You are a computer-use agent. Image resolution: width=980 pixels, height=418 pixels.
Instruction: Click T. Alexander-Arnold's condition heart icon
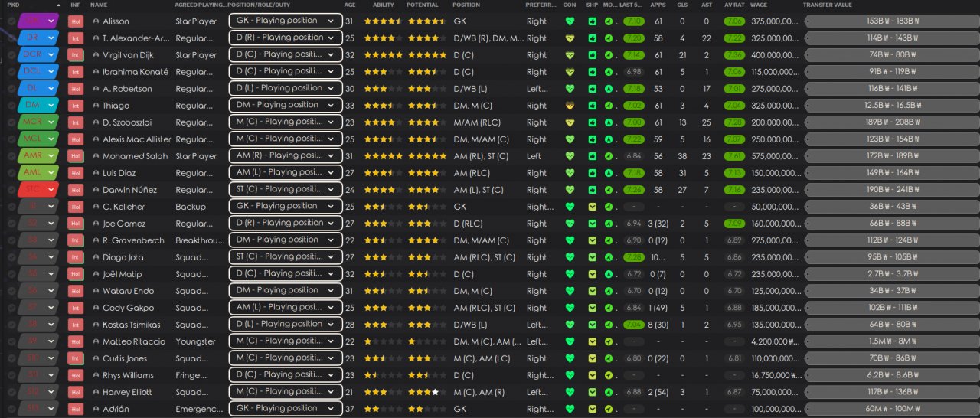click(x=570, y=38)
